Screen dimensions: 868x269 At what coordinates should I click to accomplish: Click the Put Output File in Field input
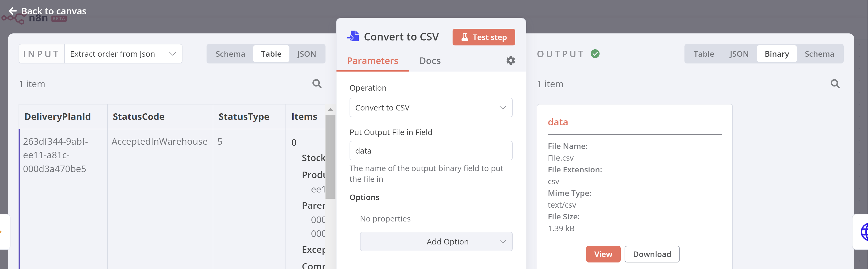pos(431,151)
